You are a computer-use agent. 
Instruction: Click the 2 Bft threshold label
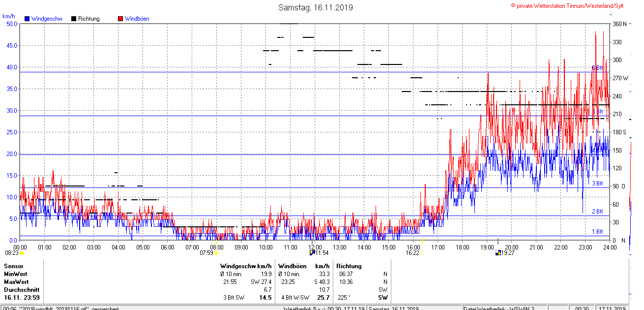(597, 212)
